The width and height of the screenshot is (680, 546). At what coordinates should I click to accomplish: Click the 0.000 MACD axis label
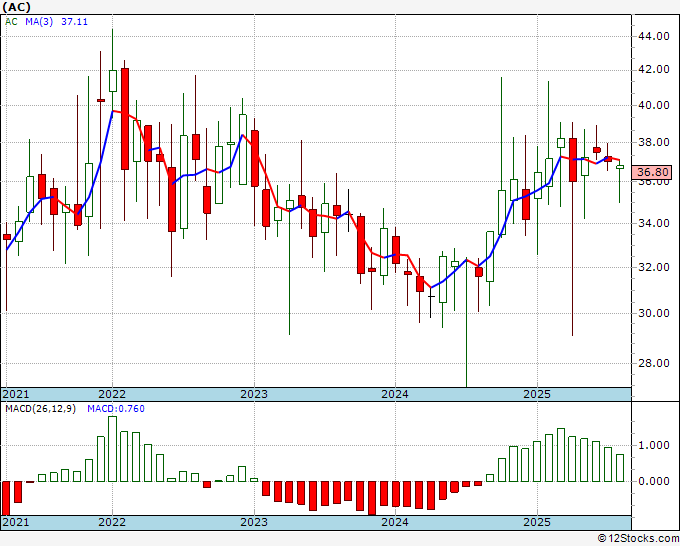(x=654, y=481)
